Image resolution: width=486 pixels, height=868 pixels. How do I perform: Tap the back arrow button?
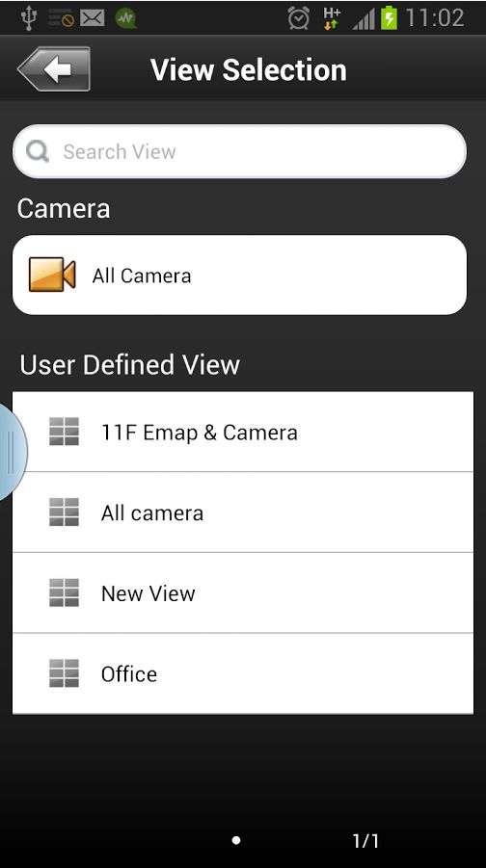click(x=54, y=69)
